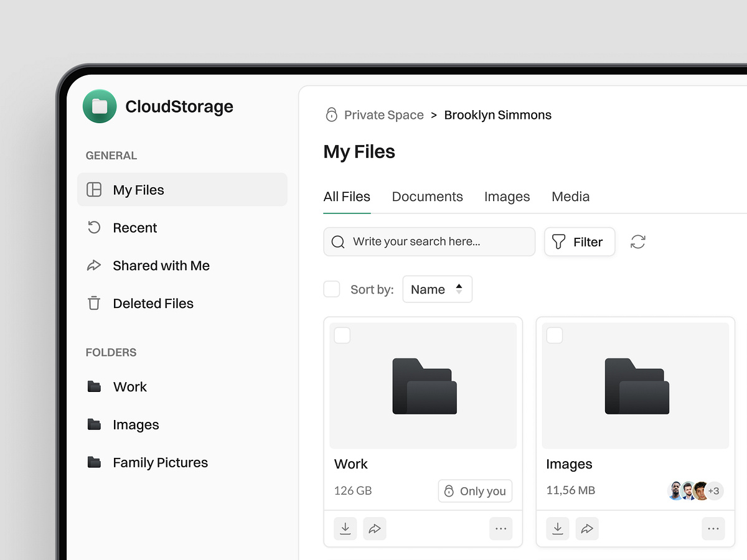
Task: Click the My Files layout icon in sidebar
Action: tap(94, 190)
